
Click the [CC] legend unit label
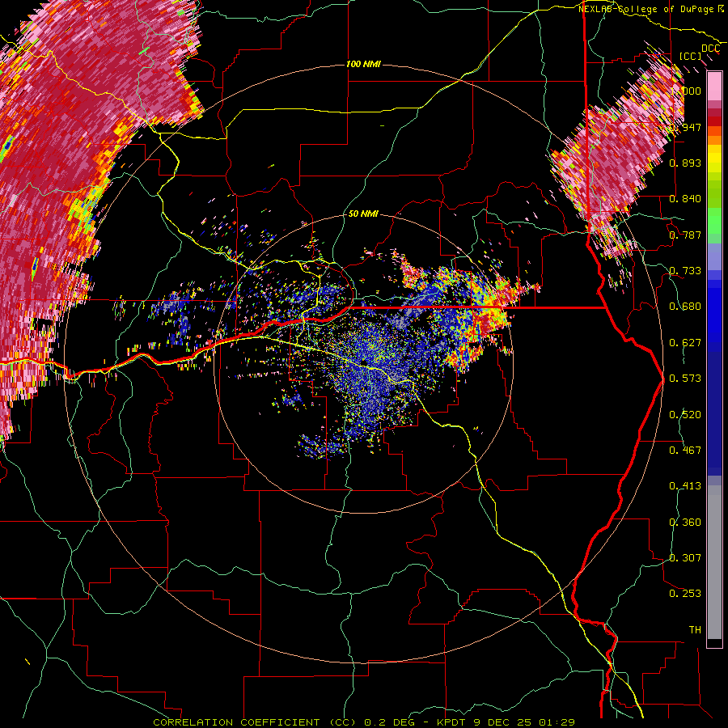coord(691,56)
